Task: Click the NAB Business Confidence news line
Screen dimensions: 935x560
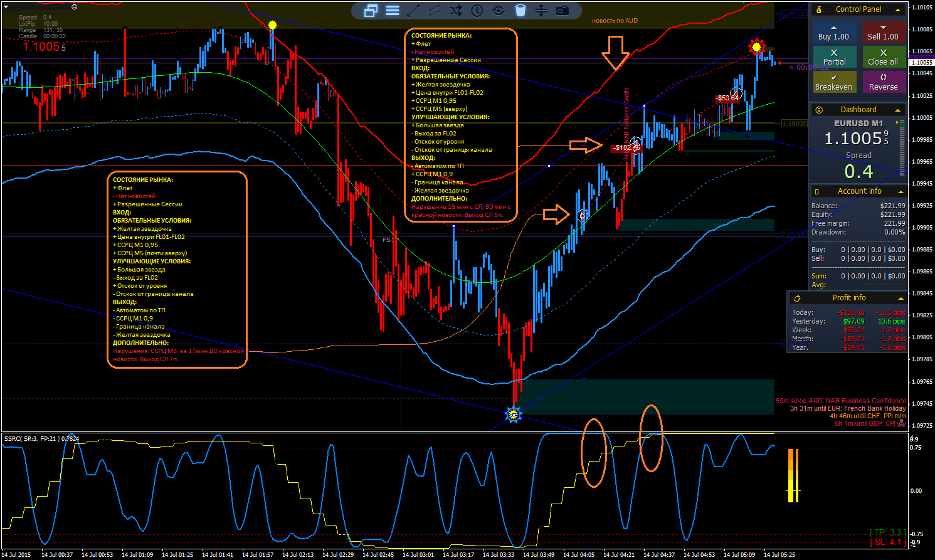Action: click(841, 401)
